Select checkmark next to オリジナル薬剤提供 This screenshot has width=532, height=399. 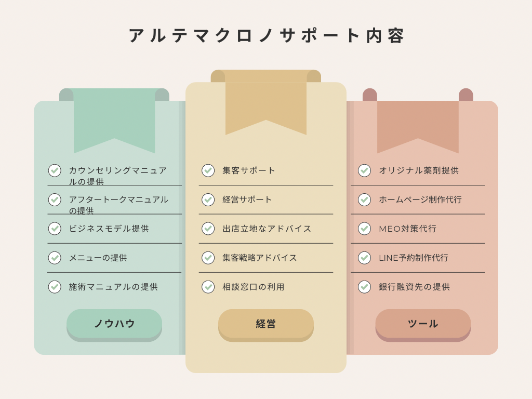(364, 170)
